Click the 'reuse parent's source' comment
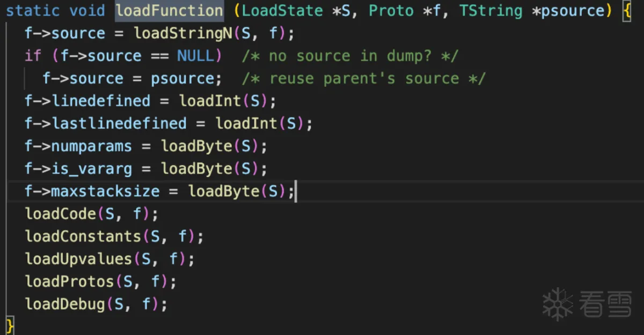The image size is (644, 335). (x=363, y=78)
